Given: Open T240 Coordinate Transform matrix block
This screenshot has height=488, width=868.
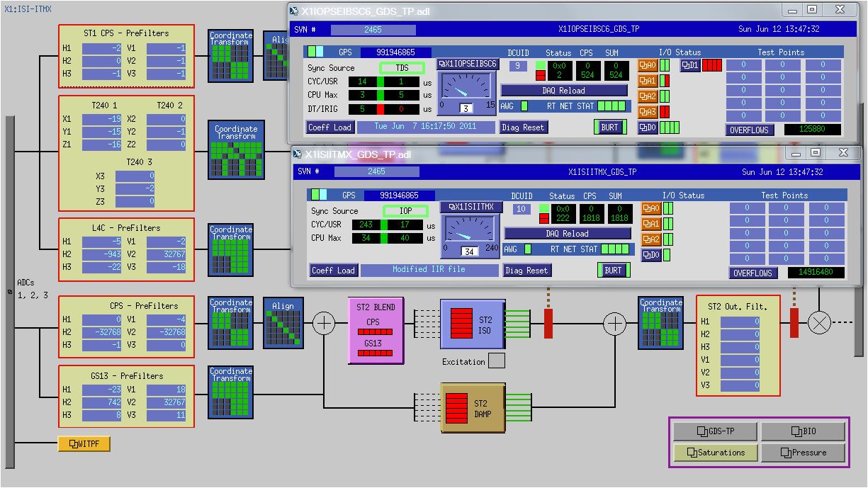Looking at the screenshot, I should [x=236, y=150].
